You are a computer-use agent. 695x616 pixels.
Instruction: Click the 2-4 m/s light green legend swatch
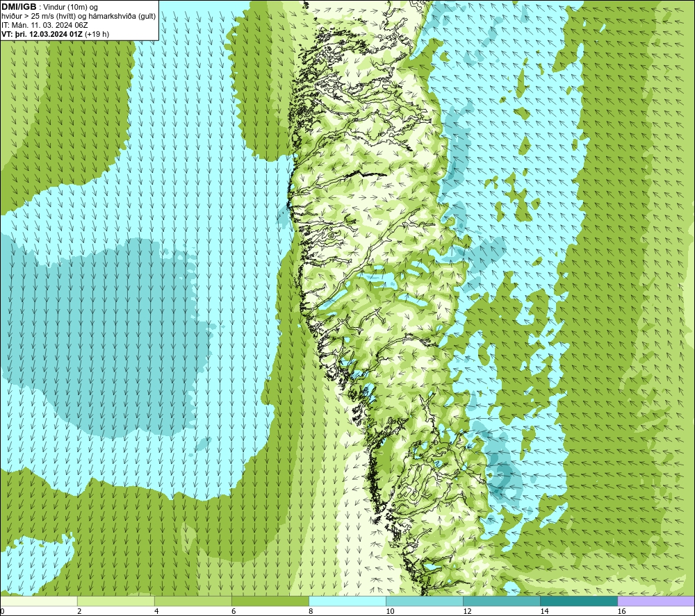[x=116, y=601]
